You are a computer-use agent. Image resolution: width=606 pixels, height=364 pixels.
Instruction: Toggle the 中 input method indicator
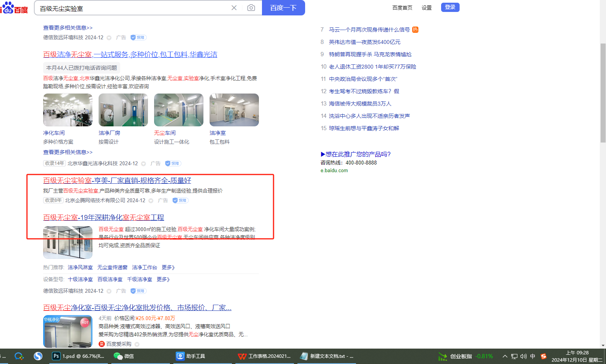[x=533, y=356]
